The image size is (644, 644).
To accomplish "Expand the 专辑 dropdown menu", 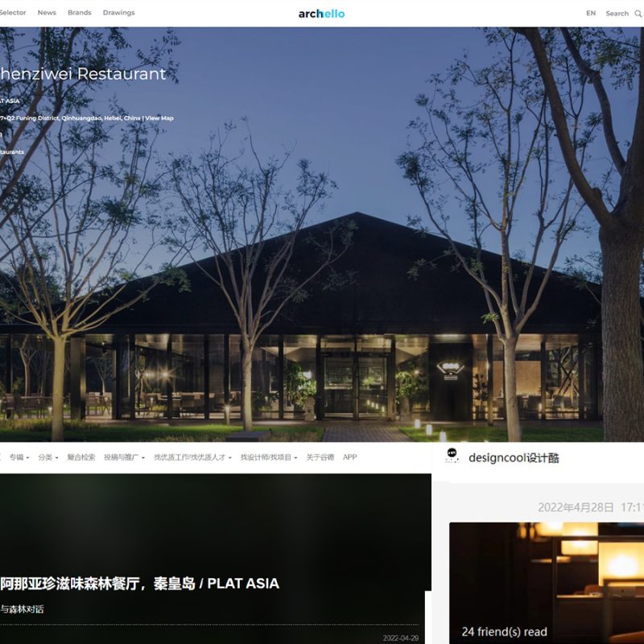I will (19, 457).
